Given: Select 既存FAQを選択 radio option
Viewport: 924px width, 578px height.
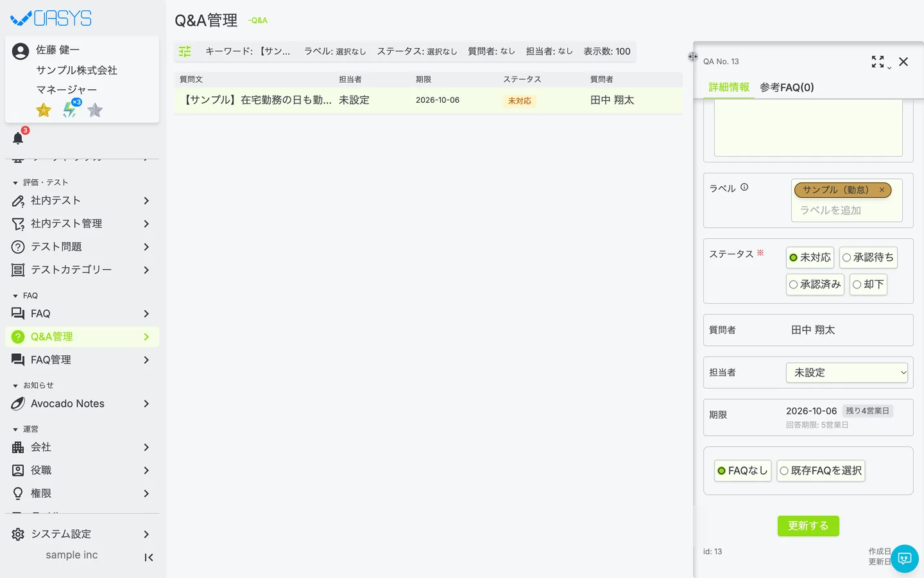Looking at the screenshot, I should click(821, 471).
